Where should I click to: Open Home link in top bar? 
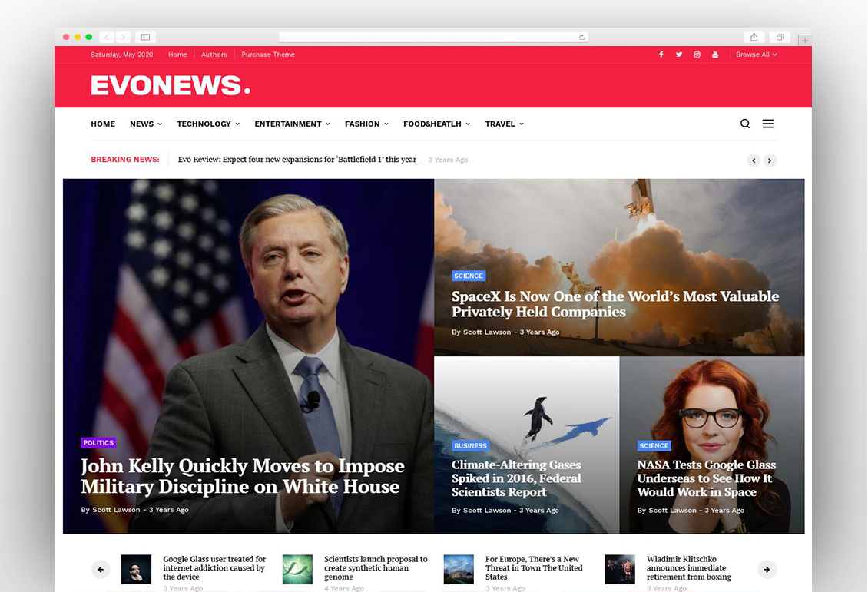(x=177, y=55)
